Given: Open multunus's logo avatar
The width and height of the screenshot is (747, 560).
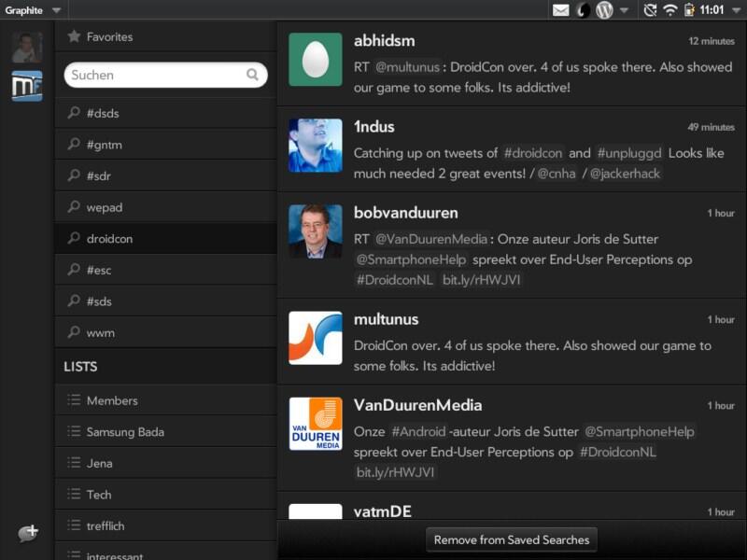Looking at the screenshot, I should pos(316,338).
